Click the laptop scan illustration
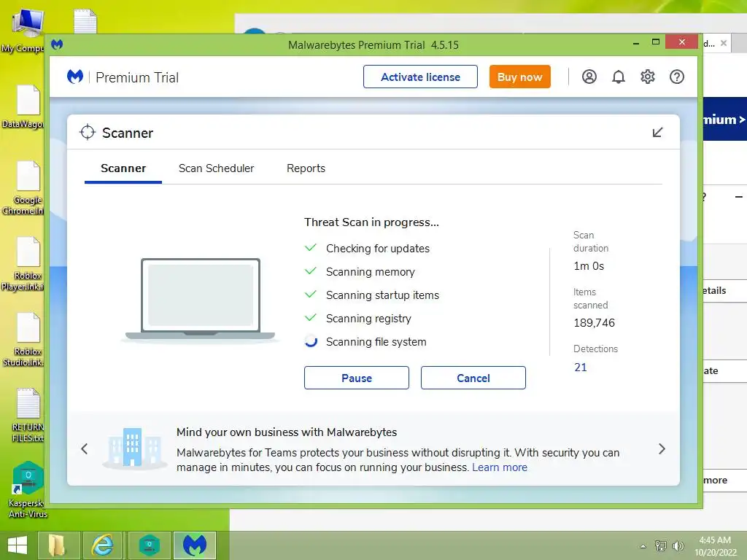 [x=200, y=300]
